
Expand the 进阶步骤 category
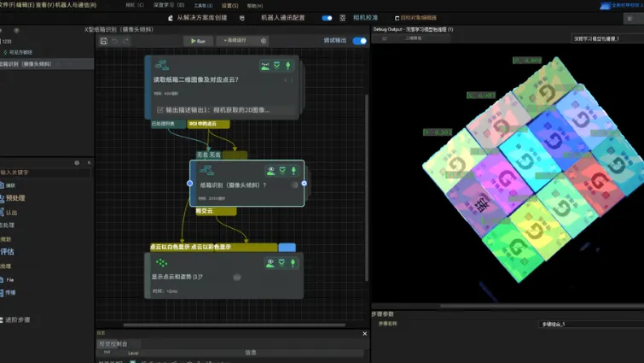(15, 319)
